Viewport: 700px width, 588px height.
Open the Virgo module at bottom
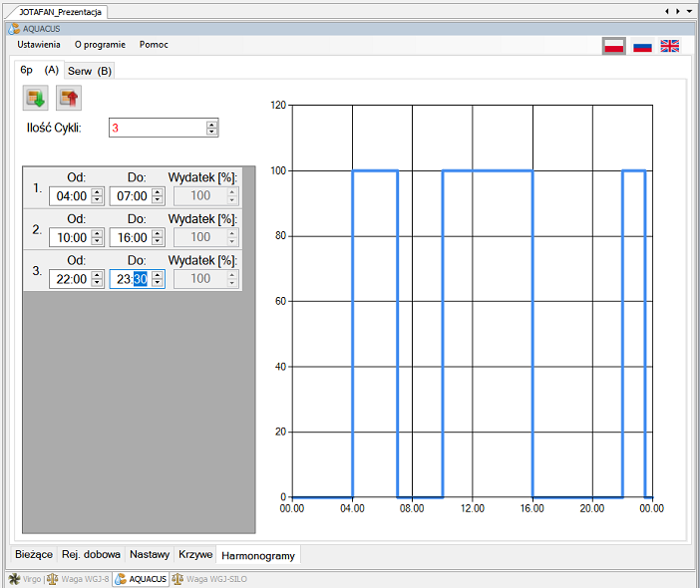(x=27, y=578)
